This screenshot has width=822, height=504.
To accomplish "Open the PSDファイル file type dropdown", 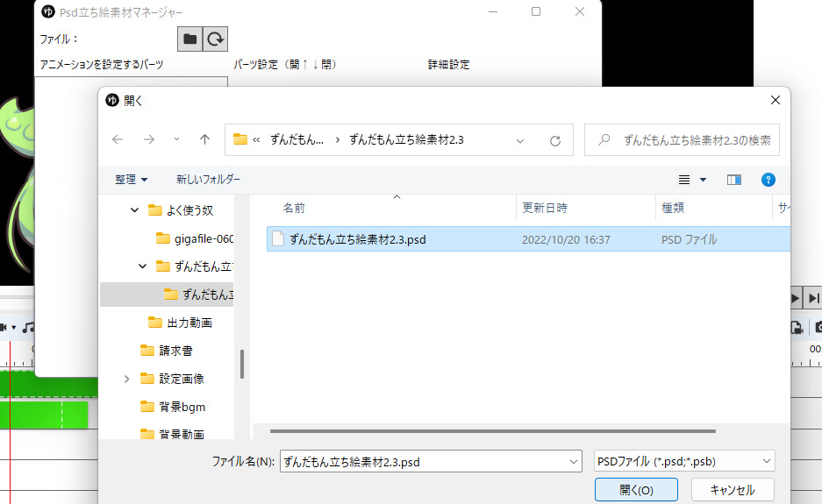I will (684, 461).
